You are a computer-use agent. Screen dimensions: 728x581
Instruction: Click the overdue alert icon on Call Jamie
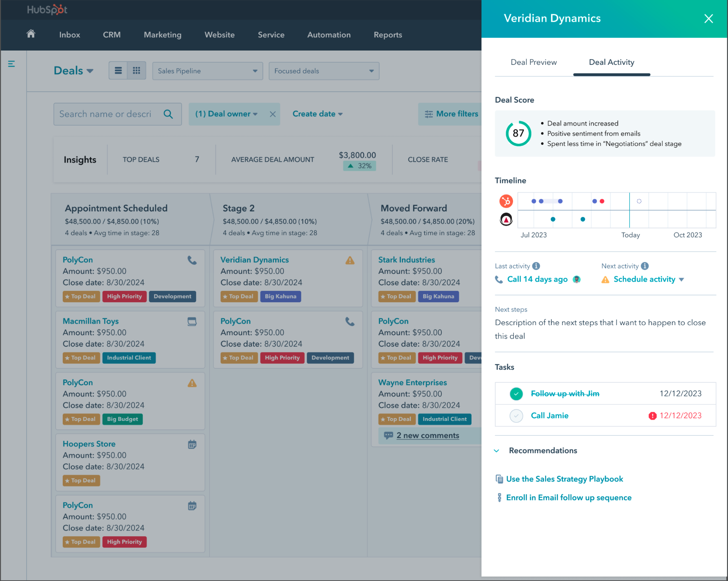click(x=652, y=416)
